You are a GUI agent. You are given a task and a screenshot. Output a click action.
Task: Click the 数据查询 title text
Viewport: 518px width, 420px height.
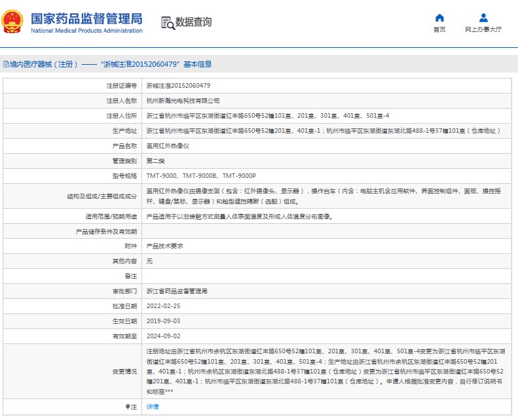(194, 22)
